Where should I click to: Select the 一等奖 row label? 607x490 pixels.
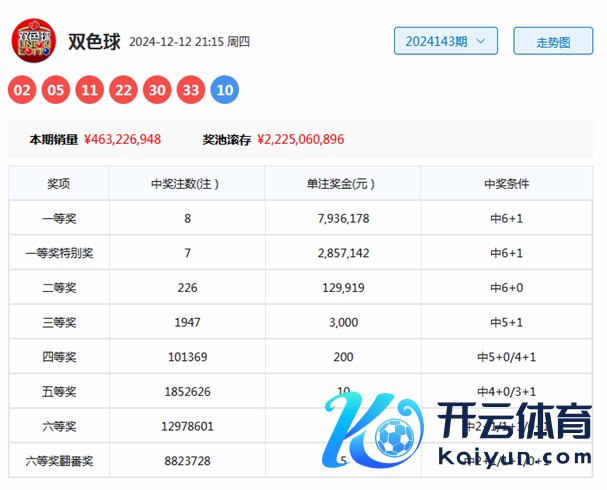tap(58, 218)
